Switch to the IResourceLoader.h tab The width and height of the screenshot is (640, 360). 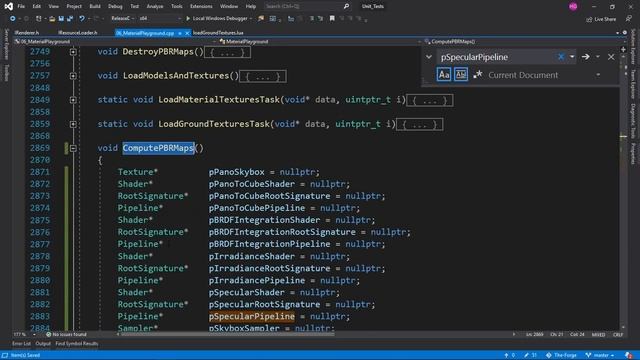[78, 33]
